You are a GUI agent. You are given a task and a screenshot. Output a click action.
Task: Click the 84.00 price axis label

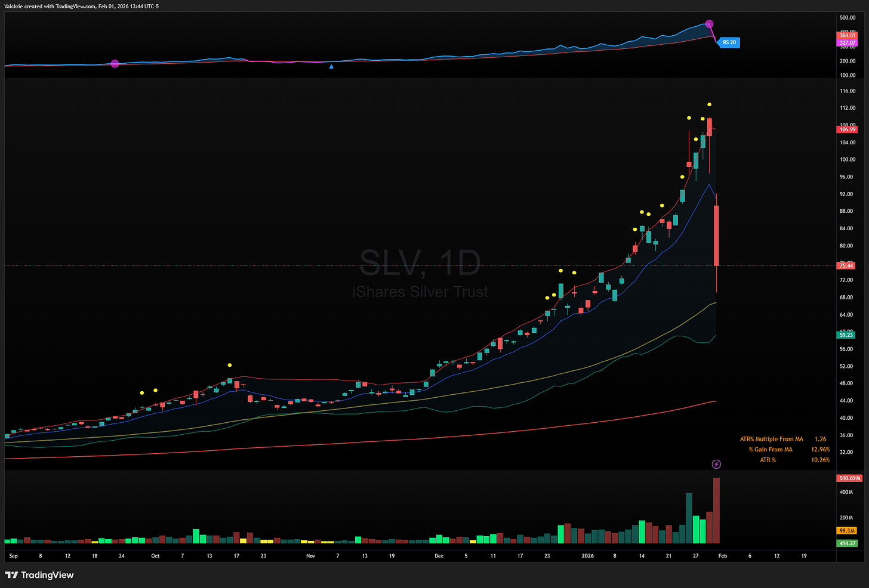point(847,228)
